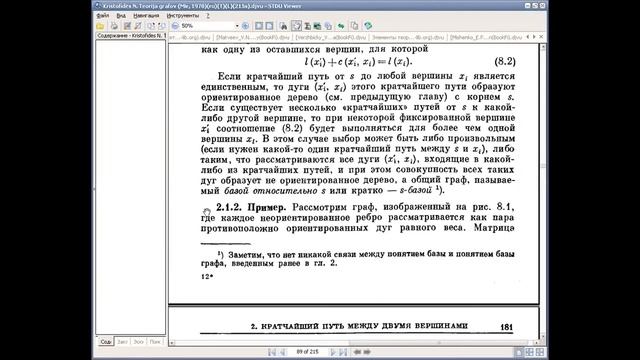Click page number '181' on next page header
This screenshot has height=360, width=640.
coord(507,327)
